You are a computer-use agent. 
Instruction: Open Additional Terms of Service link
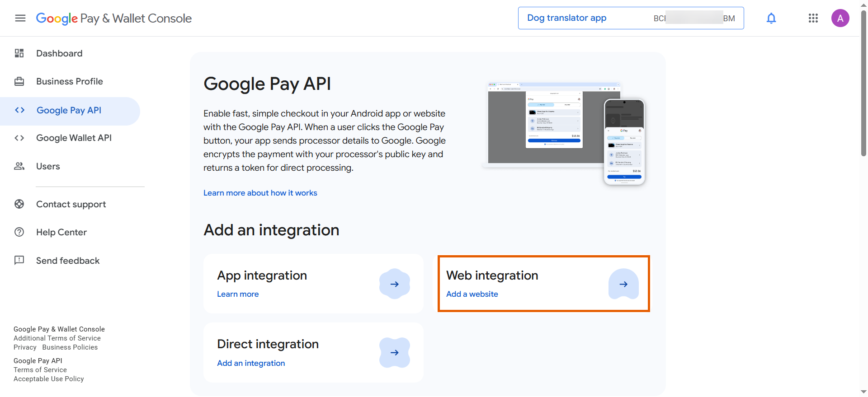[x=57, y=338]
